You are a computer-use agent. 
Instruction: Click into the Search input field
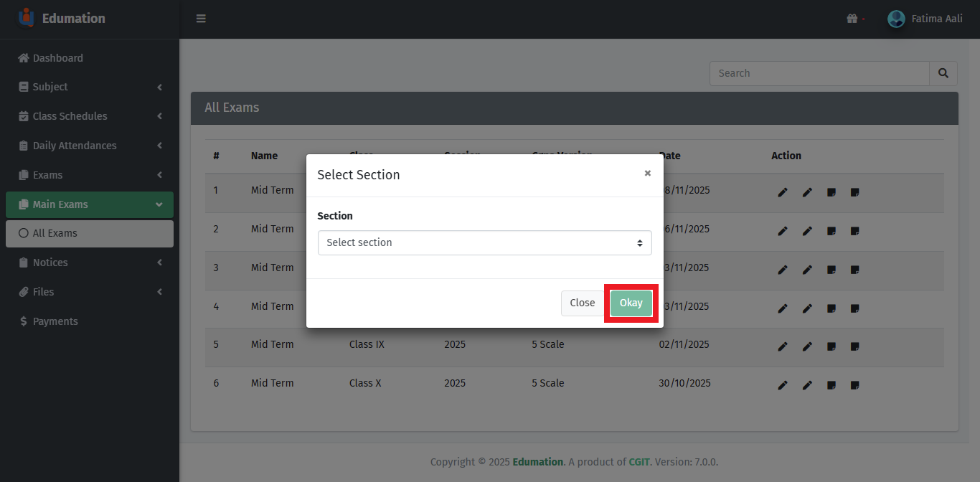coord(819,73)
